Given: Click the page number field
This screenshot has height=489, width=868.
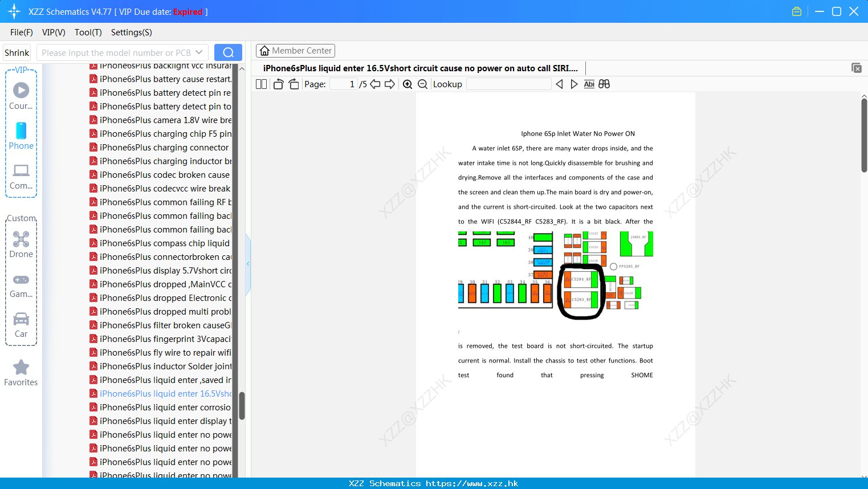Looking at the screenshot, I should tap(344, 84).
